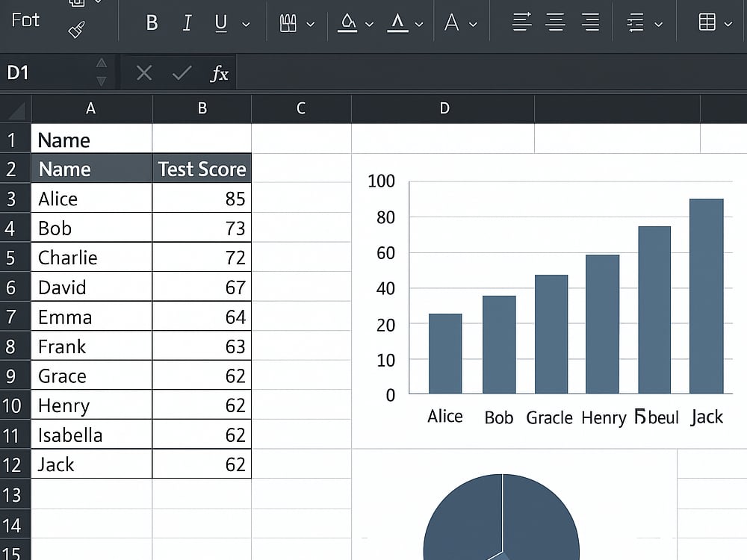Click Name Box up arrow

(x=101, y=63)
